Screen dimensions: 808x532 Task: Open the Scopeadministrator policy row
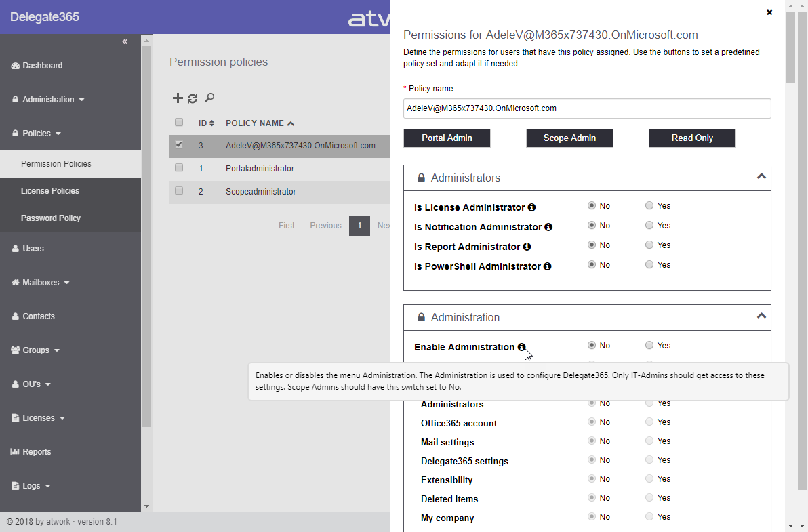tap(279, 192)
